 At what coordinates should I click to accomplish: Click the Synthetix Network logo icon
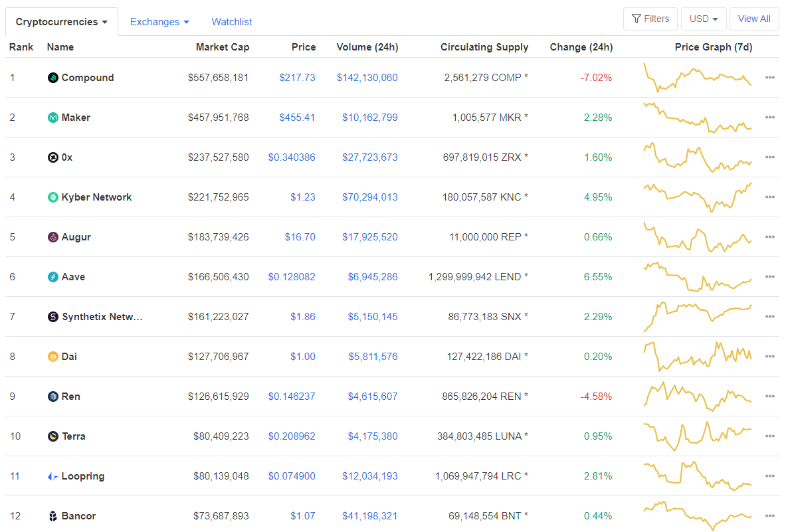[x=52, y=317]
